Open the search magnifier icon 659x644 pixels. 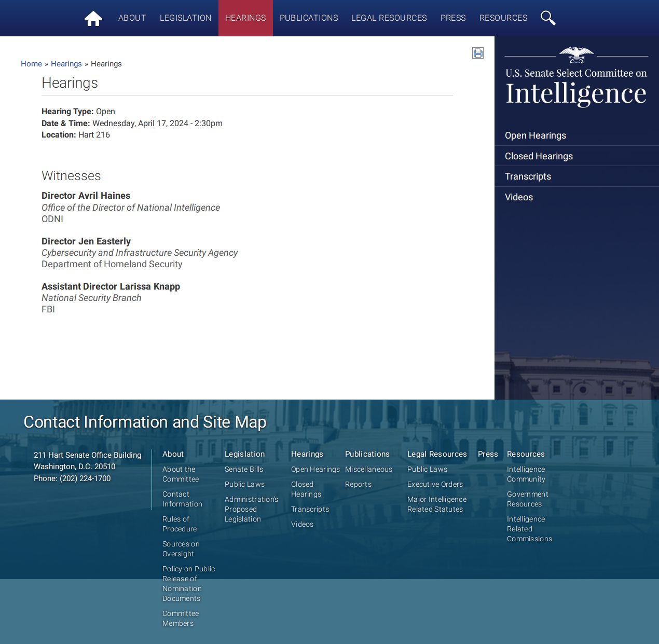pos(548,18)
